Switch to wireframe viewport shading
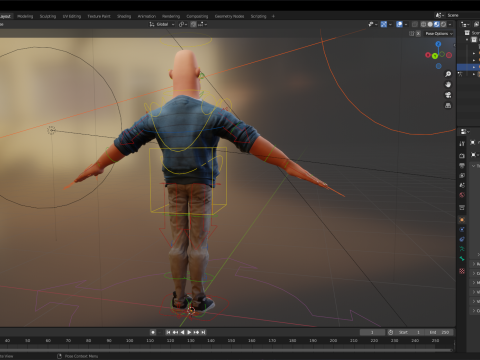This screenshot has height=360, width=480. tap(423, 24)
